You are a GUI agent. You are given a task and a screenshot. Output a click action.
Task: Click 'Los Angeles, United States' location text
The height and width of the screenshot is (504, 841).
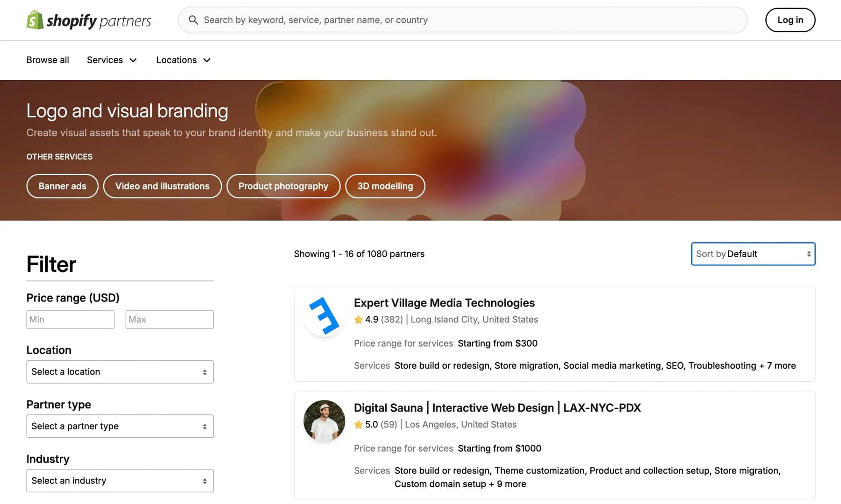pyautogui.click(x=460, y=425)
